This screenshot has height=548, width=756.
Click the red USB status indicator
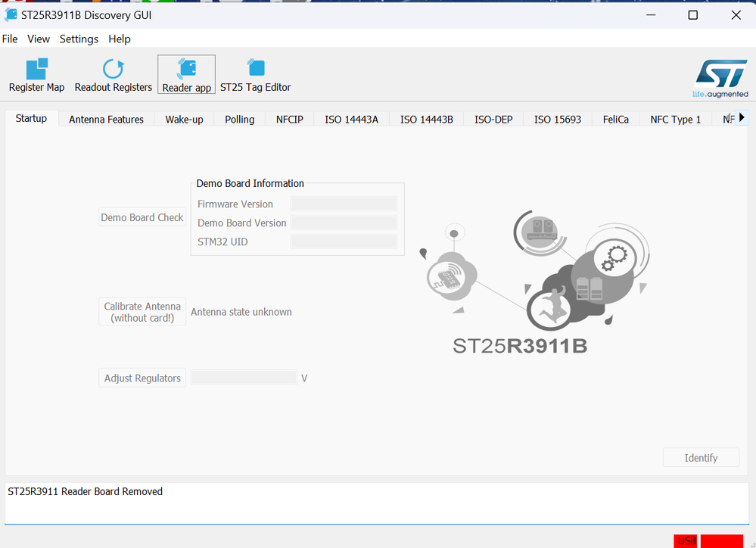point(686,541)
